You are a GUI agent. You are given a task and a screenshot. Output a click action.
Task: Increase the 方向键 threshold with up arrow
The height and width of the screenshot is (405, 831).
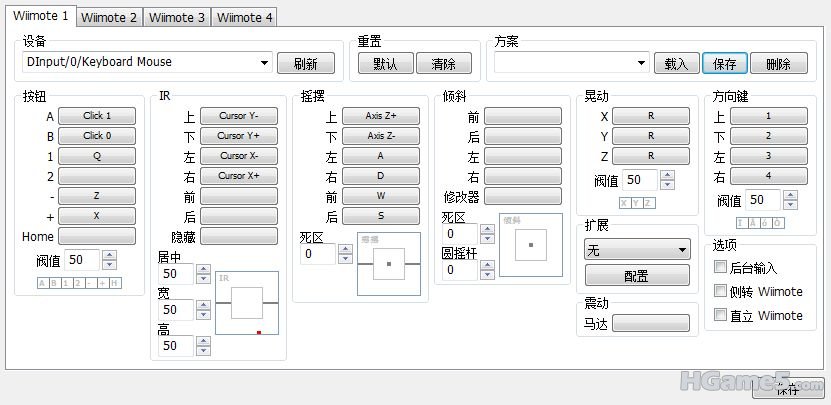click(x=790, y=195)
